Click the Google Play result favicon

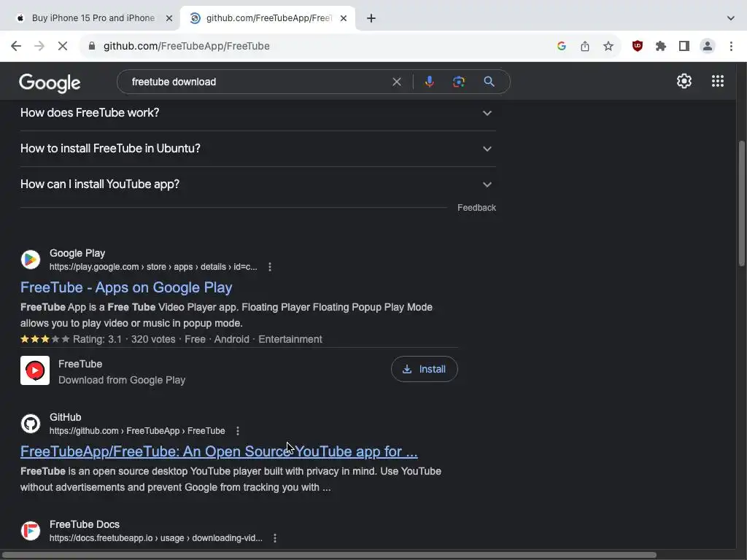(x=31, y=260)
